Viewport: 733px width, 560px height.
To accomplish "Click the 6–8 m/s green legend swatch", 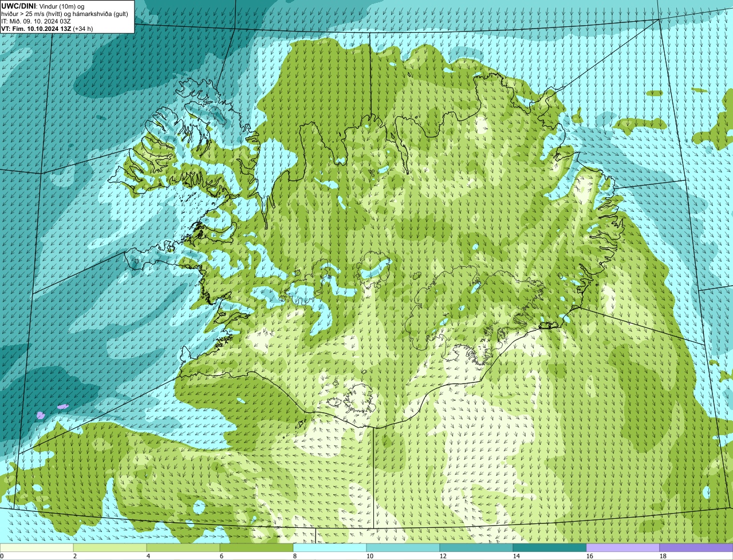I will tap(257, 548).
